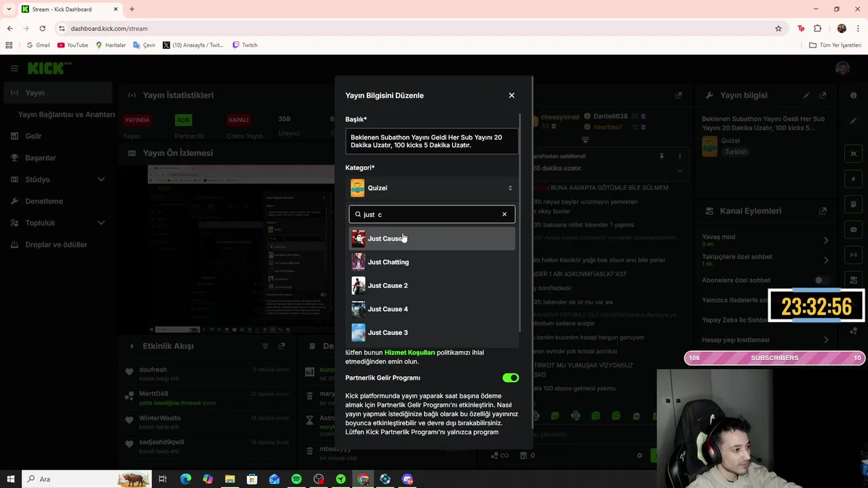Close the Yayın Bilgisini Düzenle dialog
The image size is (868, 488).
pyautogui.click(x=511, y=96)
